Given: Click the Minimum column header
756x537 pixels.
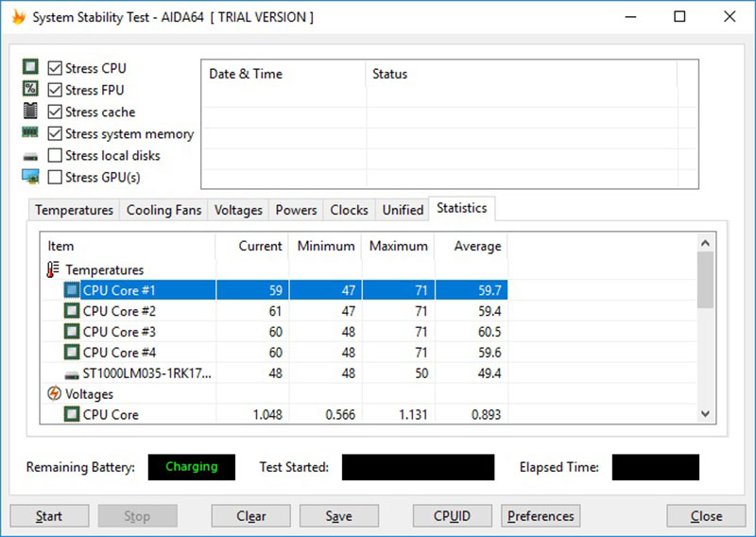Looking at the screenshot, I should coord(325,246).
